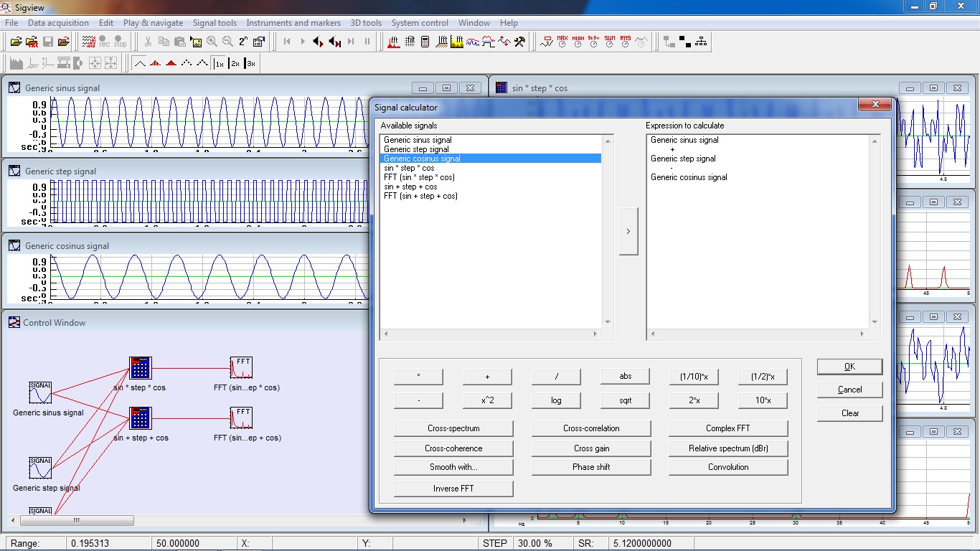This screenshot has height=551, width=980.
Task: Open the 3D tools menu
Action: click(x=366, y=23)
